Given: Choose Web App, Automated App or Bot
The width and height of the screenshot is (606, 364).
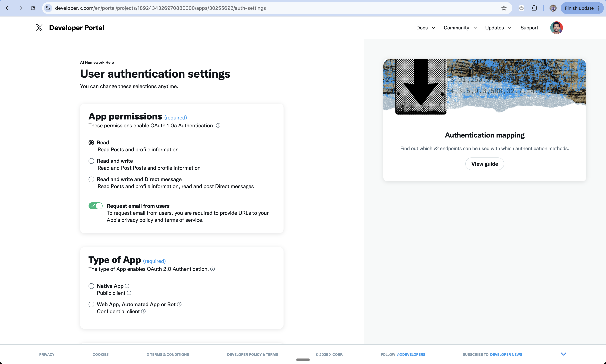Looking at the screenshot, I should click(91, 305).
